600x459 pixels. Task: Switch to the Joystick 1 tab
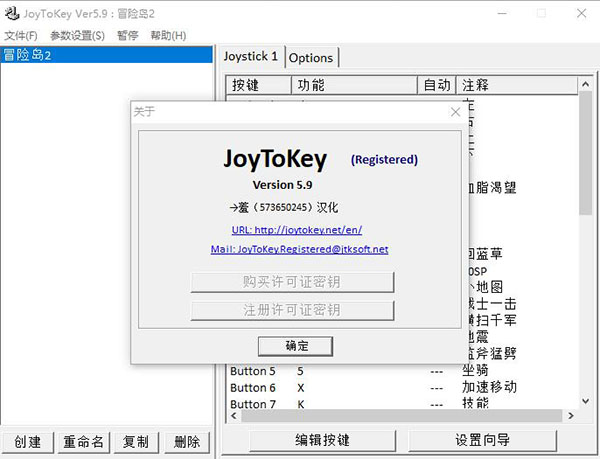tap(251, 57)
